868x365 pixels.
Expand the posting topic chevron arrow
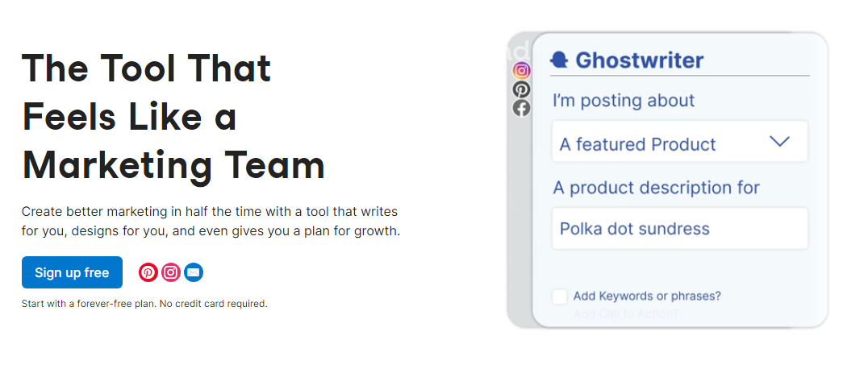[x=779, y=142]
